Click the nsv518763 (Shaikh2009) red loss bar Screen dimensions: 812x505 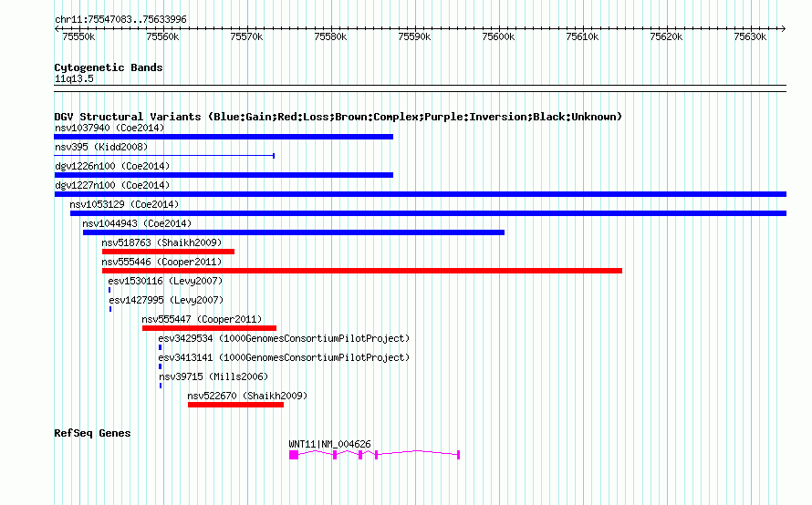[x=168, y=252]
